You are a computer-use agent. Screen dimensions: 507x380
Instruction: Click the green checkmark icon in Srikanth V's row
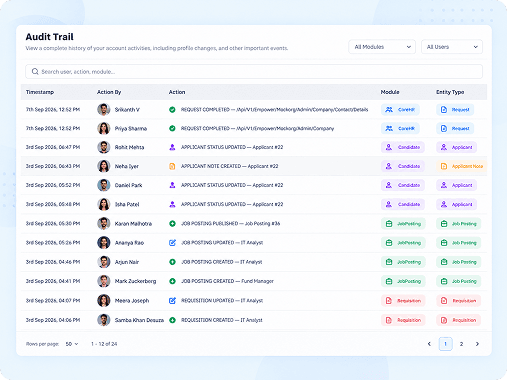point(172,109)
